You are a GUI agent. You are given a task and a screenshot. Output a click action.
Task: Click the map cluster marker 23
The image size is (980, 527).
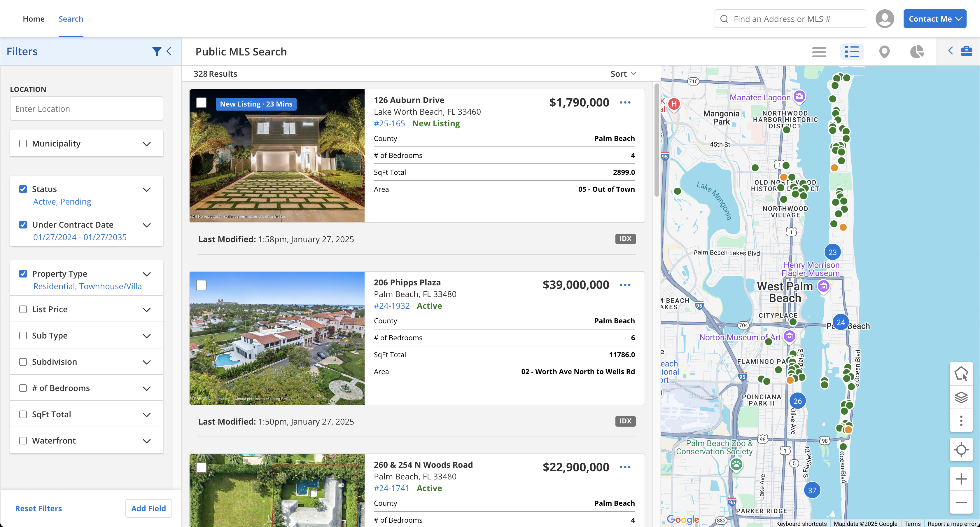[832, 252]
